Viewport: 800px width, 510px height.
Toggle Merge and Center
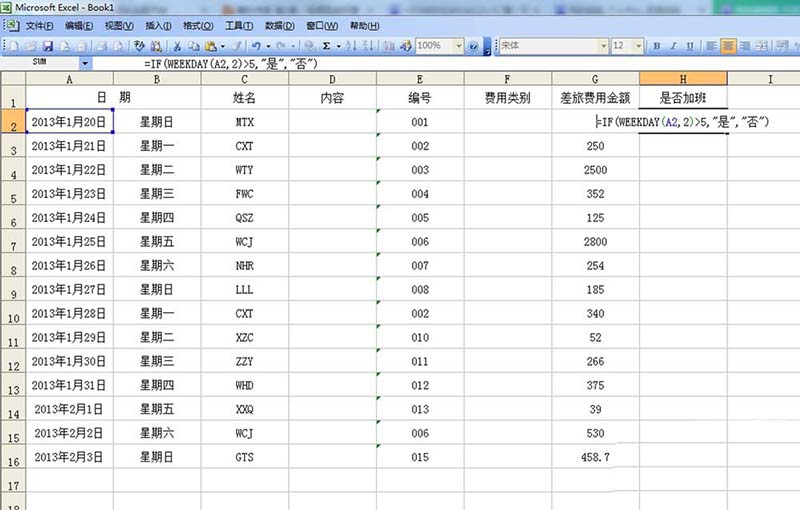click(762, 46)
